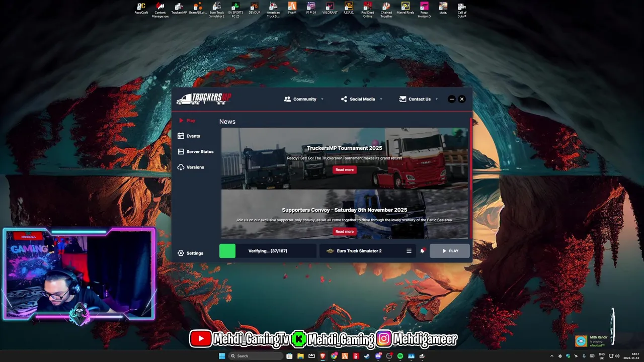Open the clock showing 18:17
The image size is (644, 362).
point(631,356)
